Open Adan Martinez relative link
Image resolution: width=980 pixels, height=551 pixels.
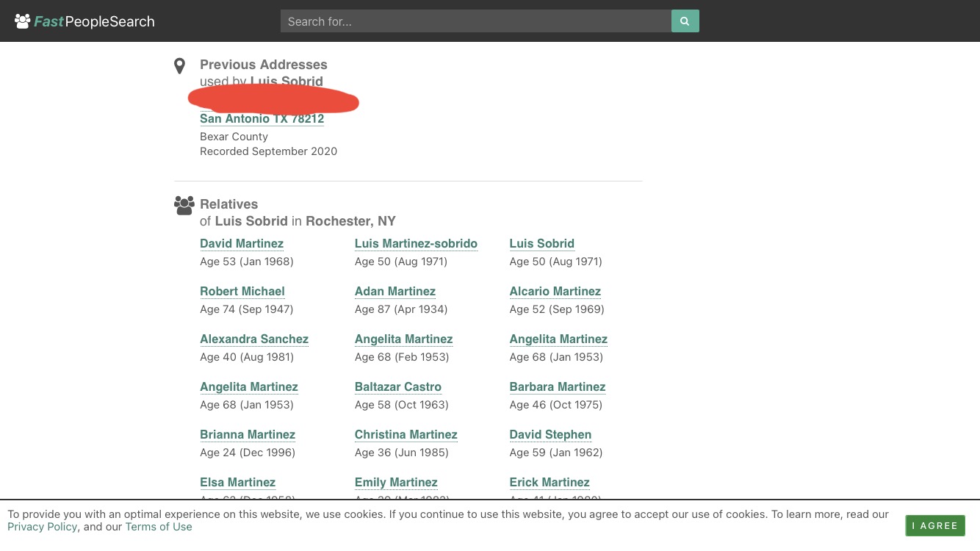pos(395,291)
